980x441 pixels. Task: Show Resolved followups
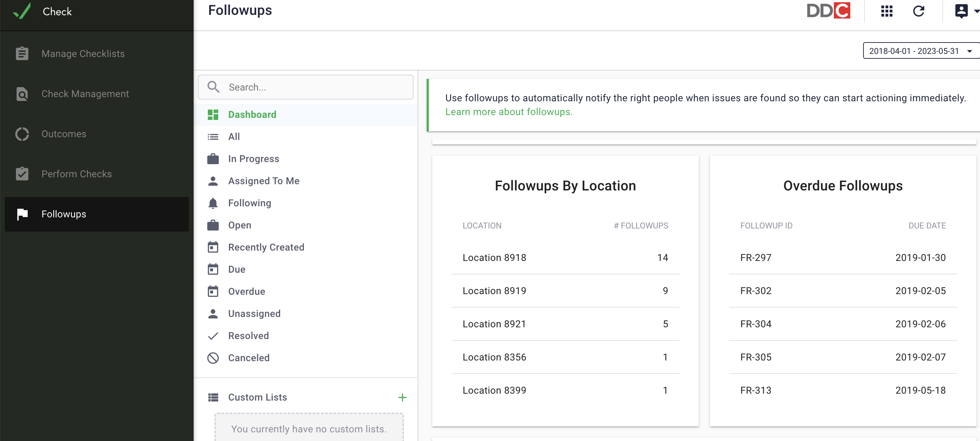[306, 336]
